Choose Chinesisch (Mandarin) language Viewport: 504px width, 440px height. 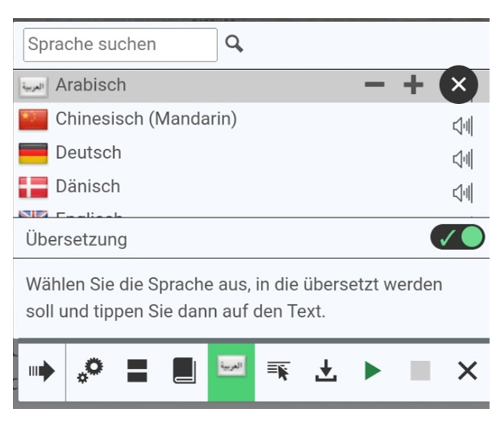[146, 119]
